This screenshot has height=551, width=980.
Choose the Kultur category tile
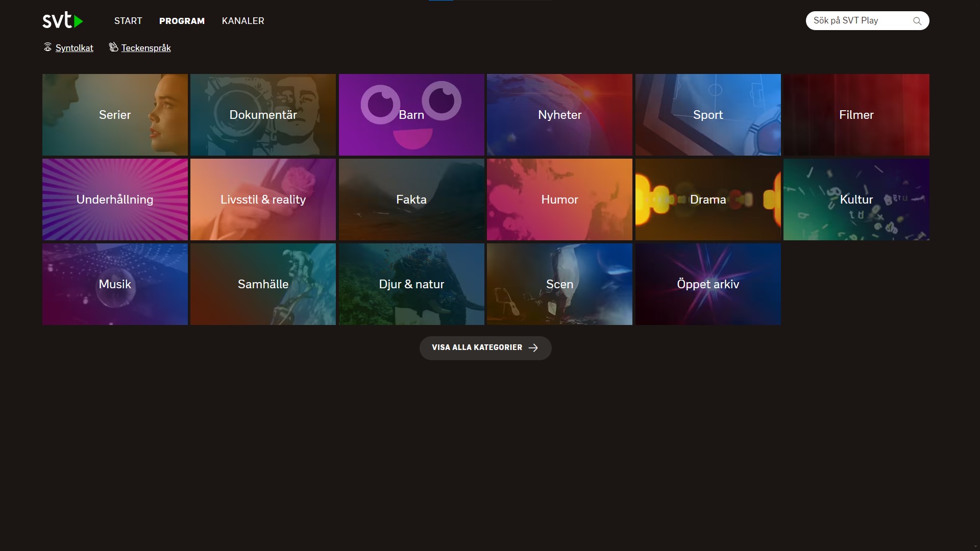point(856,199)
